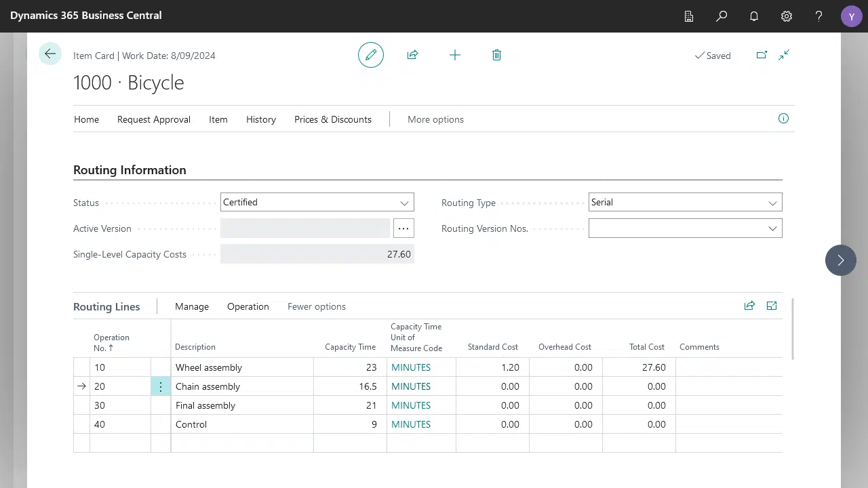Click Standard Cost column header
The image size is (868, 488).
493,347
